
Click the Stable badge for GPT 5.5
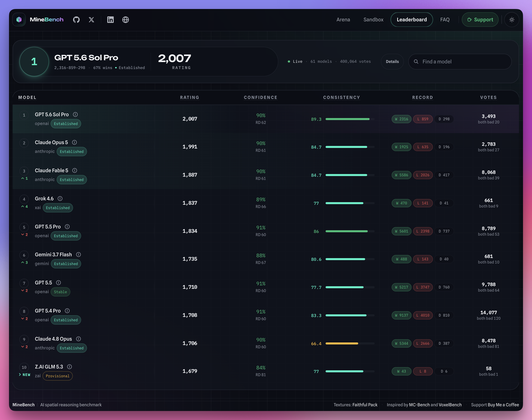click(60, 292)
